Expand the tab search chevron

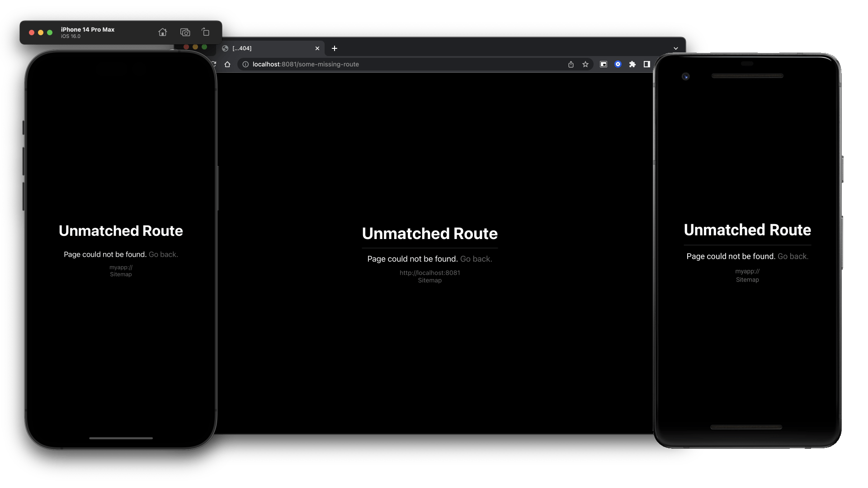click(x=676, y=48)
